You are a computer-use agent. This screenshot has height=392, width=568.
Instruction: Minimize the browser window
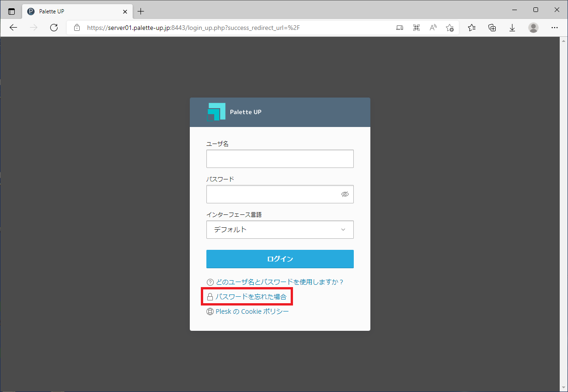515,10
